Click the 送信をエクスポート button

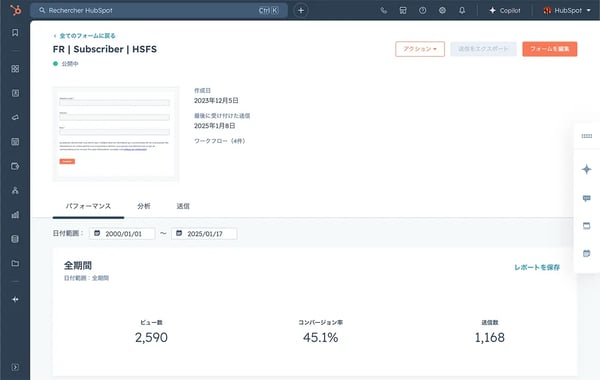483,49
